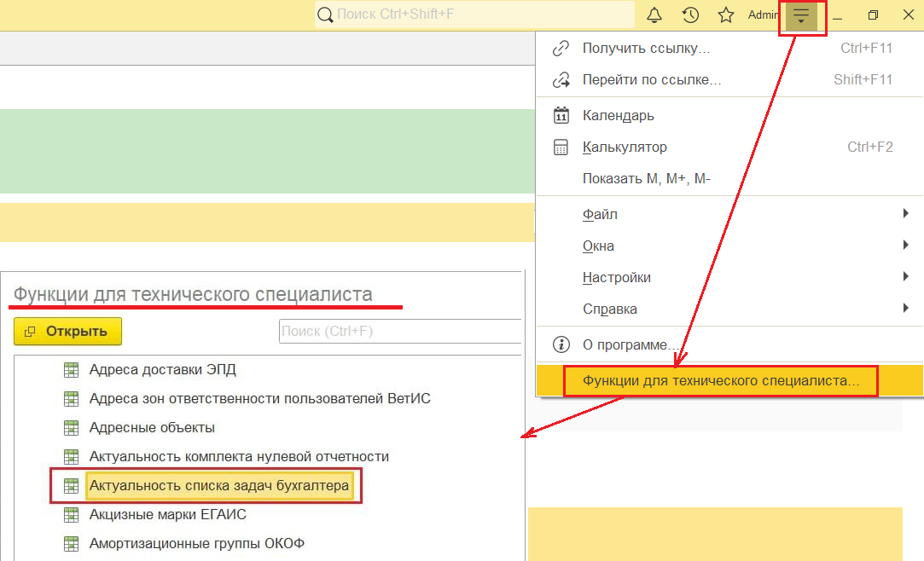Click the calculator icon in menu

point(561,147)
